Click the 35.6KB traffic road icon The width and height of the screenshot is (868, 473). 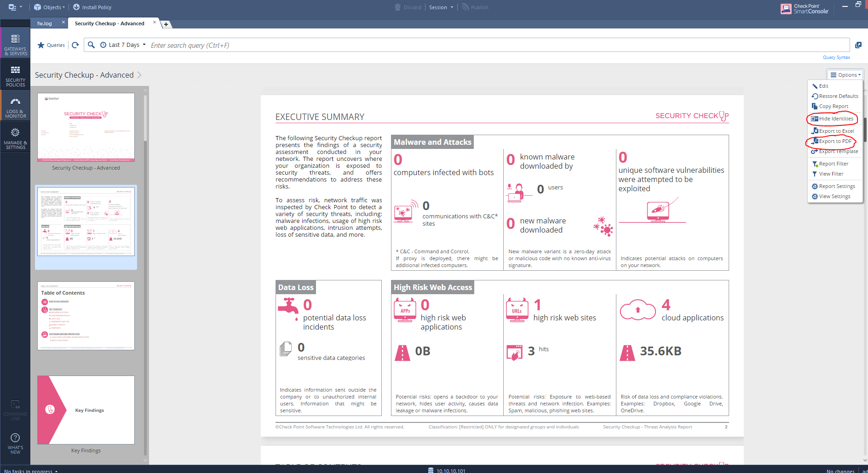pos(627,353)
